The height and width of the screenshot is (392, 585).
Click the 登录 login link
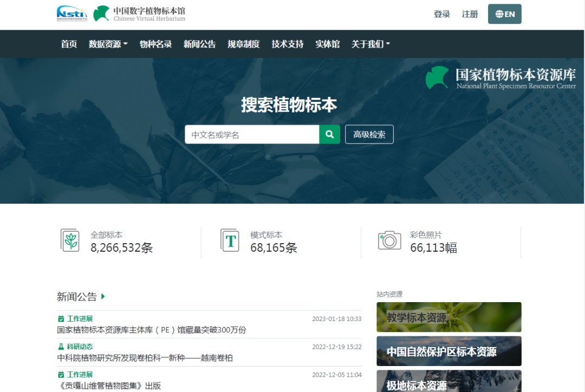coord(441,14)
